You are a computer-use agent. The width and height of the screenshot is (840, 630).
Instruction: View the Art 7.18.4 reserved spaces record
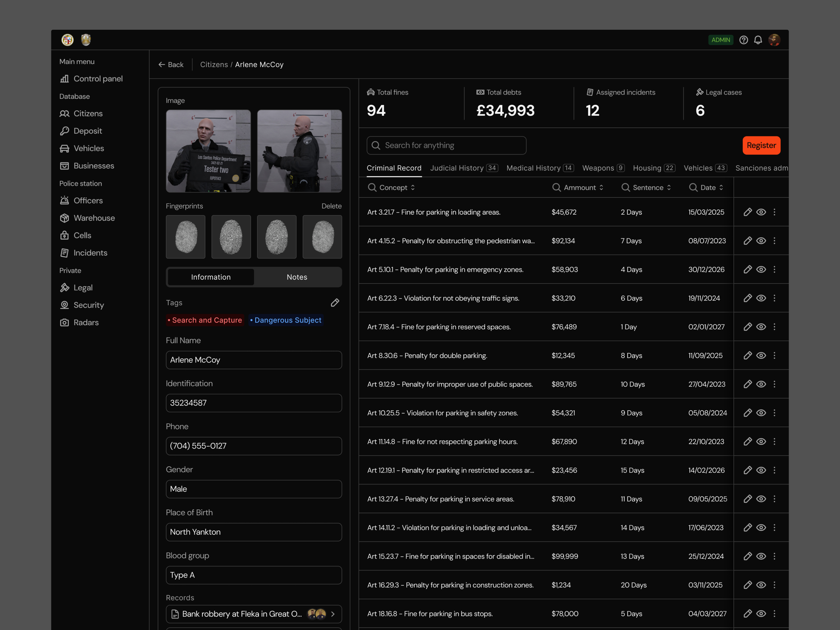coord(761,327)
